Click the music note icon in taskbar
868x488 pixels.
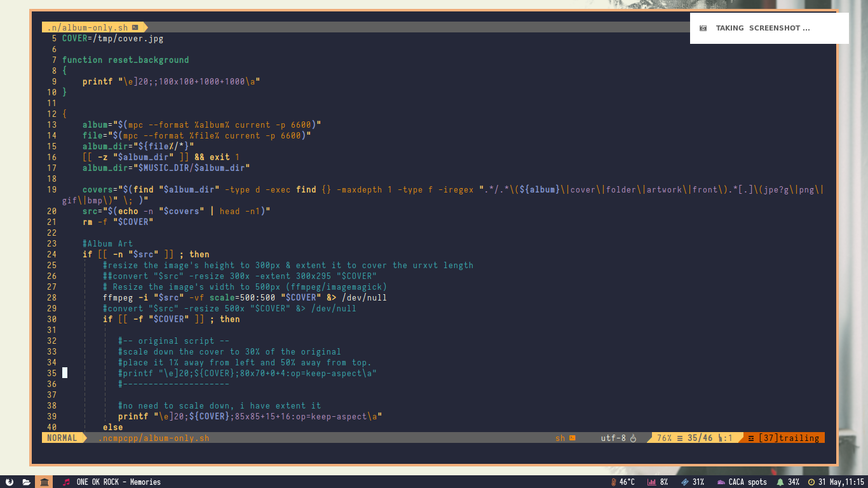click(66, 482)
